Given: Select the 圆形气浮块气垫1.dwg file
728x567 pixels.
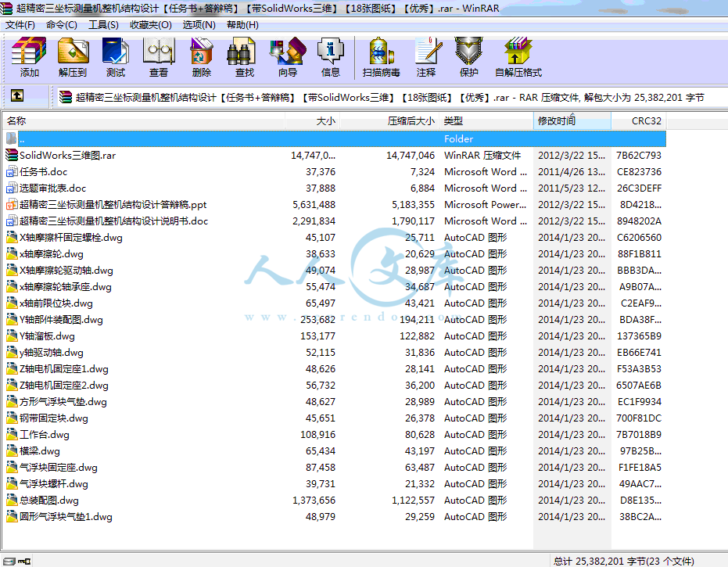Looking at the screenshot, I should [66, 517].
